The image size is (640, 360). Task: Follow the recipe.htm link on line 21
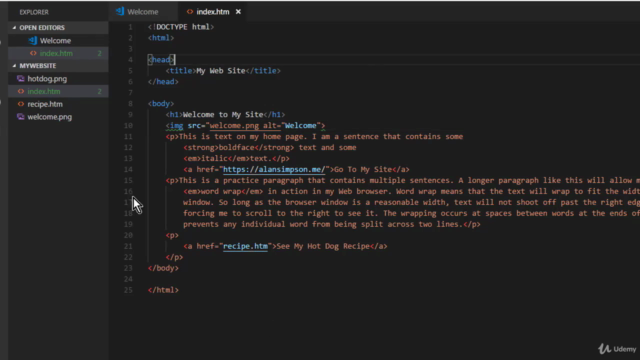pyautogui.click(x=245, y=246)
